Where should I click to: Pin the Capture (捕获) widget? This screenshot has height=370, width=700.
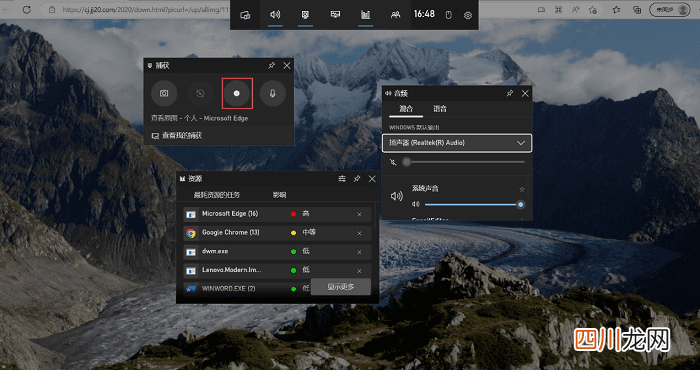(x=271, y=66)
